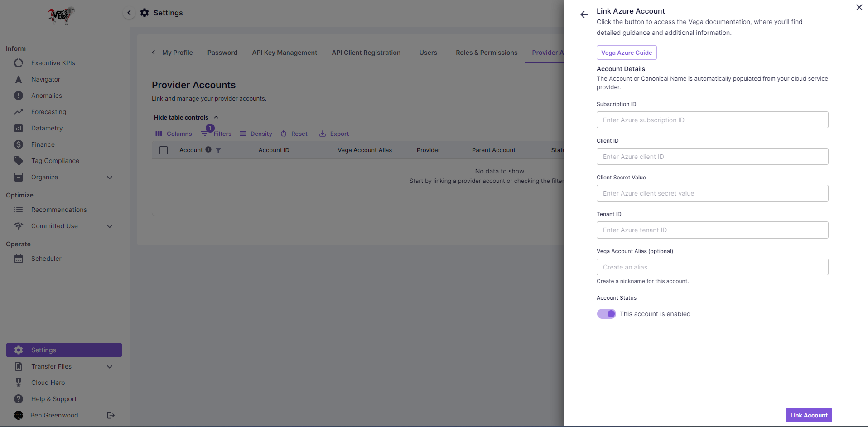Switch to the My Profile tab

tap(178, 53)
